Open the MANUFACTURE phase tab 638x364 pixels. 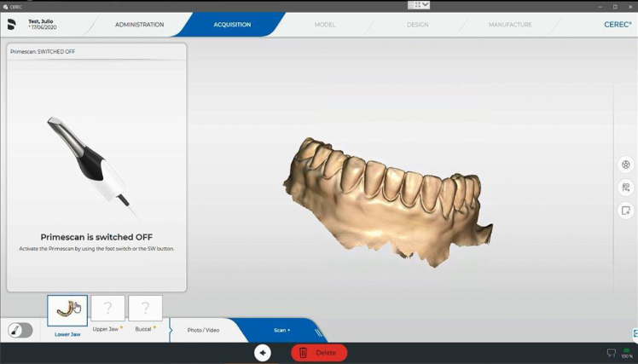tap(510, 25)
